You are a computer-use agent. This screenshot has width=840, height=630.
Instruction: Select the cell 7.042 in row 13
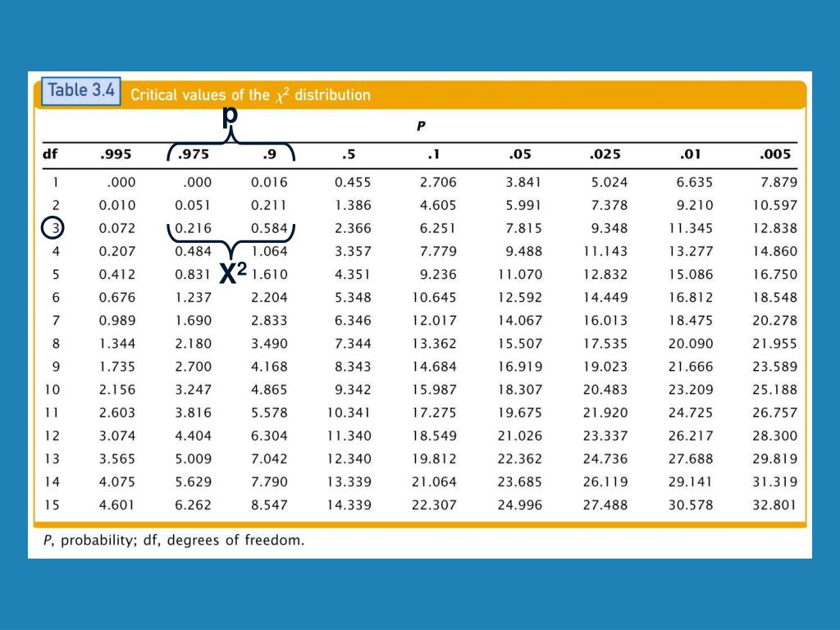coord(269,459)
